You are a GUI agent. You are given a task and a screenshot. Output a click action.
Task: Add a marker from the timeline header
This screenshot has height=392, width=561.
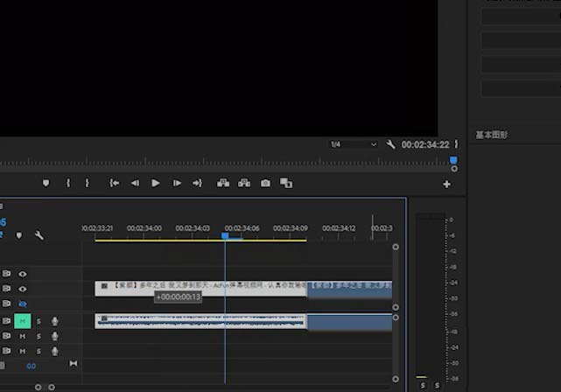coord(19,235)
